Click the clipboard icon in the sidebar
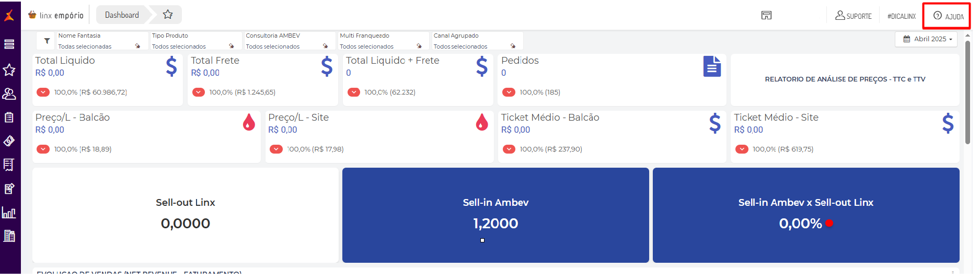This screenshot has width=980, height=280. [x=9, y=118]
